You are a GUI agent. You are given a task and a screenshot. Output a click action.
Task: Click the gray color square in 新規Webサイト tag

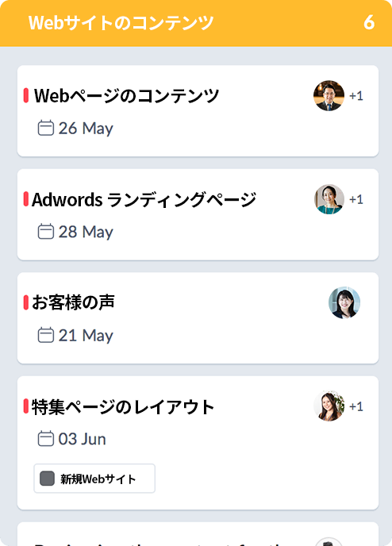(47, 478)
